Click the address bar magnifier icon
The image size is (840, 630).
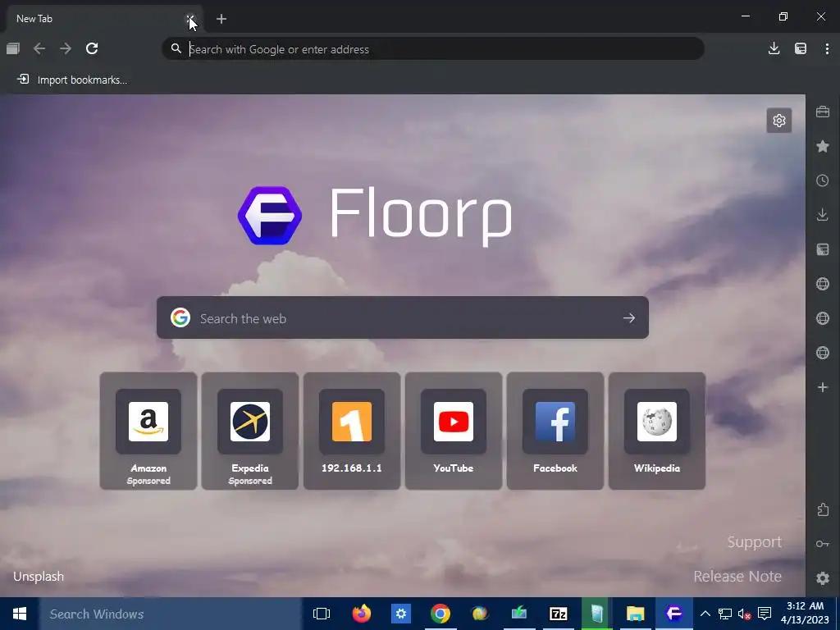point(176,48)
